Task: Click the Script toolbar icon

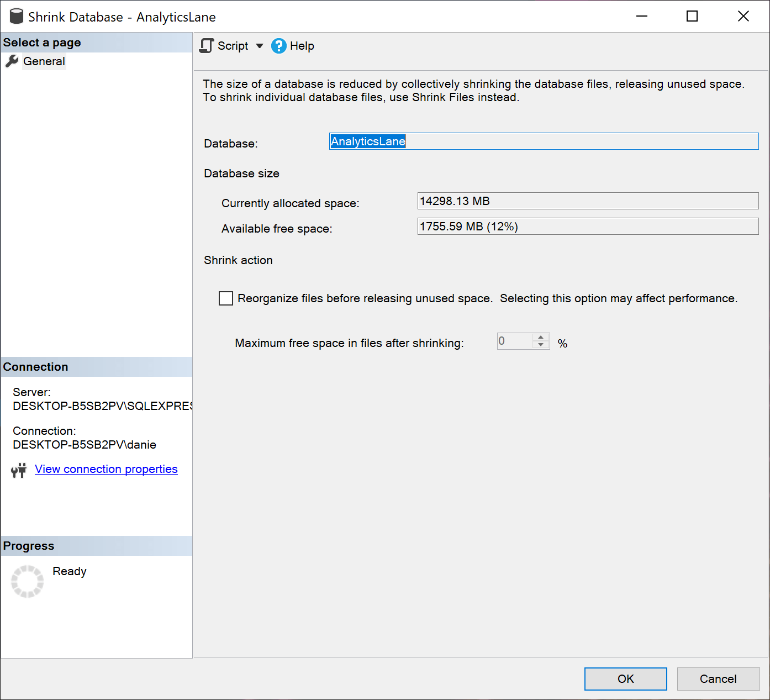Action: click(x=207, y=46)
